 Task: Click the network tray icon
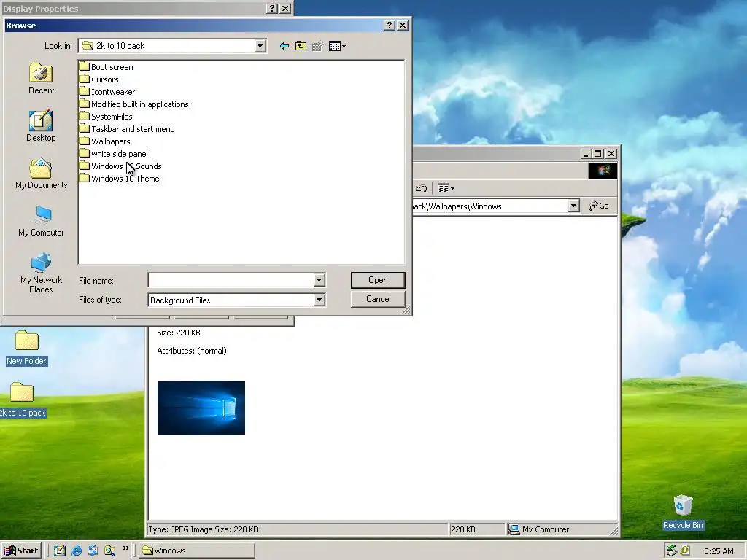pyautogui.click(x=672, y=551)
